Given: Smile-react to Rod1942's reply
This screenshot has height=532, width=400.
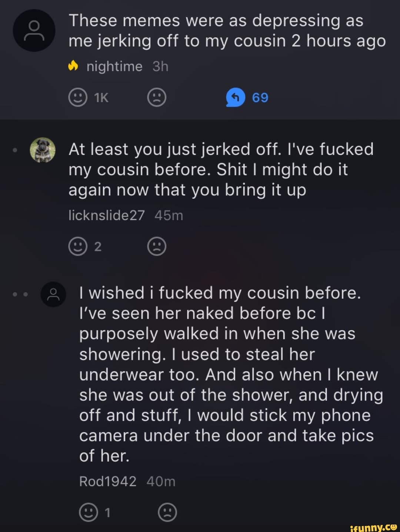Looking at the screenshot, I should 89,512.
